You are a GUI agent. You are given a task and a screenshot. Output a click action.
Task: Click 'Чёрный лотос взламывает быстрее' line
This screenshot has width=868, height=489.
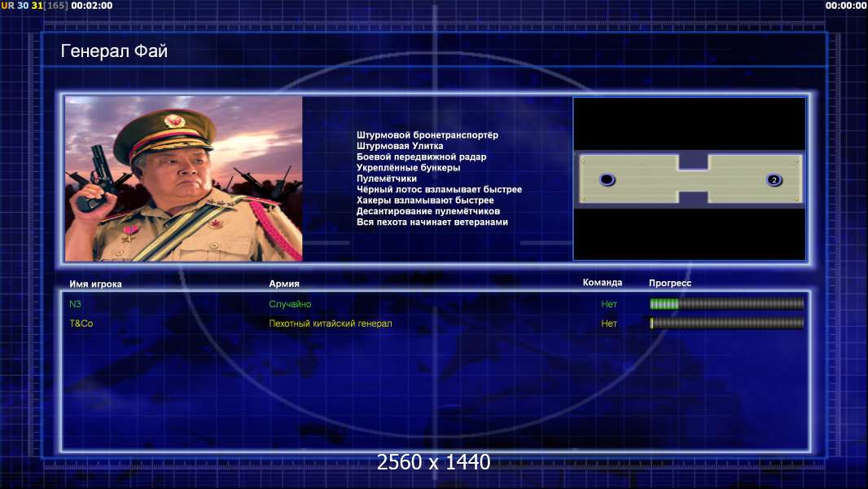439,189
